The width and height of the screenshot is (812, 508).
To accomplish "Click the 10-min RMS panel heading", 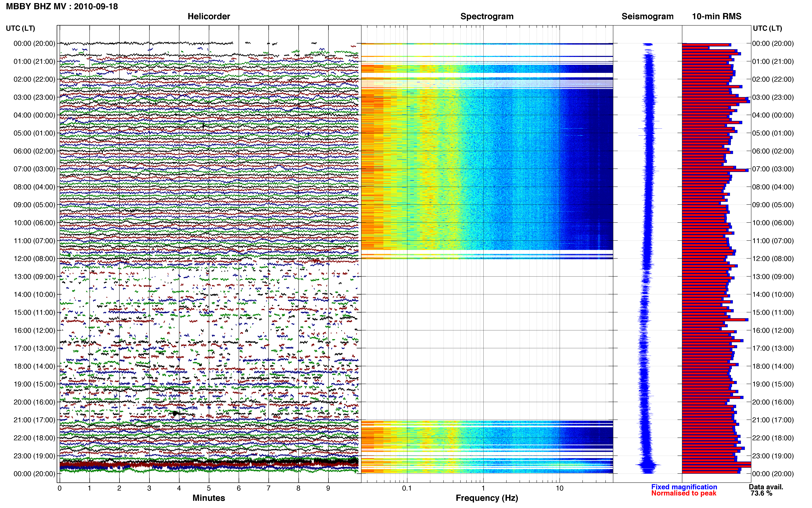I will [717, 16].
